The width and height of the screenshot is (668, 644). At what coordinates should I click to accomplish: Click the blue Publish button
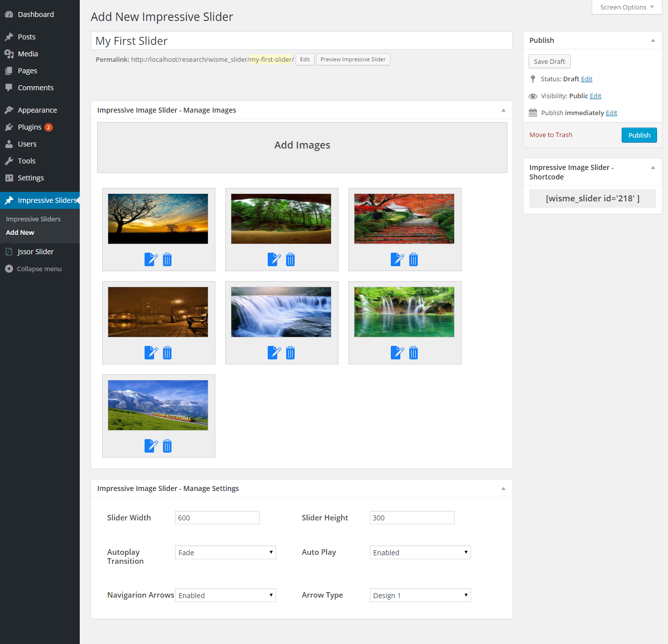tap(639, 135)
